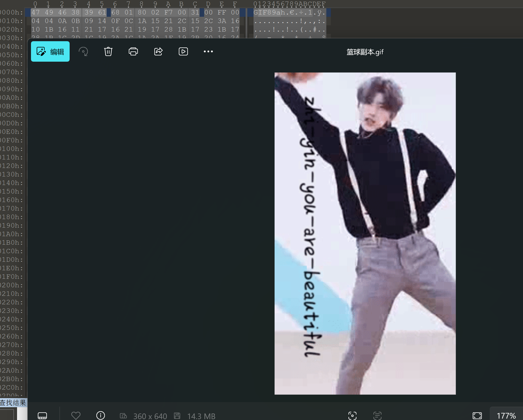Delete the current image
The width and height of the screenshot is (523, 420).
click(x=108, y=51)
